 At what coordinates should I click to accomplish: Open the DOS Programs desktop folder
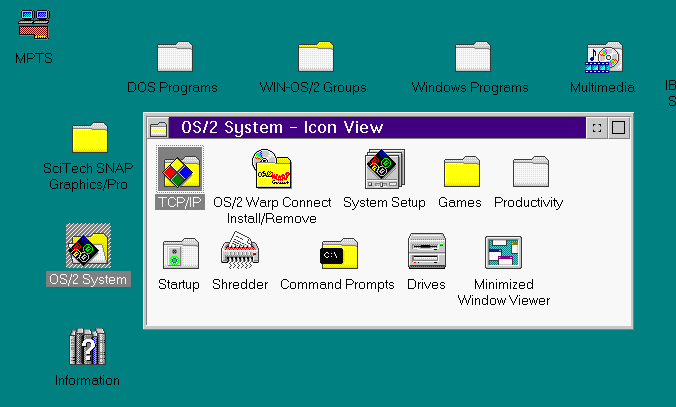tap(175, 56)
